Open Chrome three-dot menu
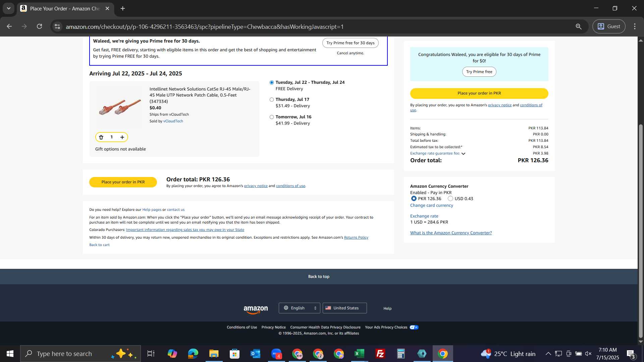Screen dimensions: 644x362 [x=635, y=26]
